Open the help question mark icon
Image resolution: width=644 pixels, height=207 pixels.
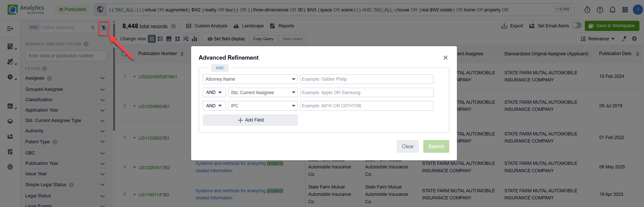(x=600, y=10)
